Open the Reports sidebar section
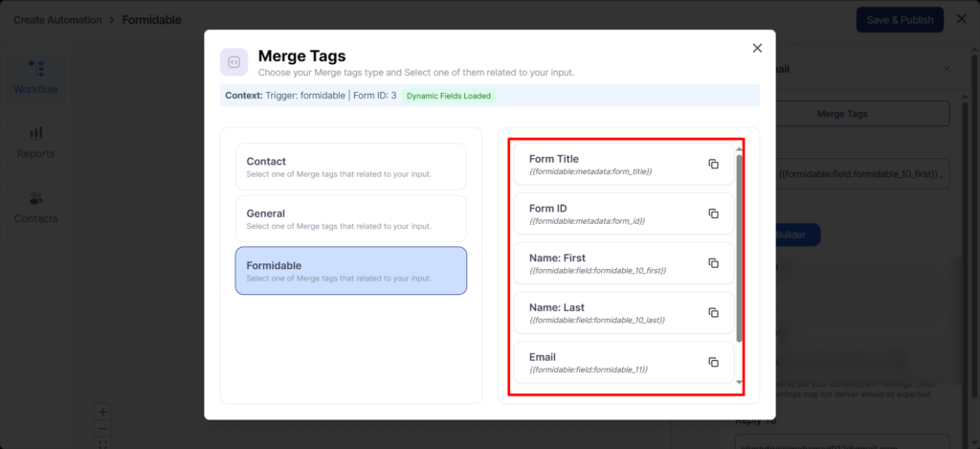980x449 pixels. [35, 142]
